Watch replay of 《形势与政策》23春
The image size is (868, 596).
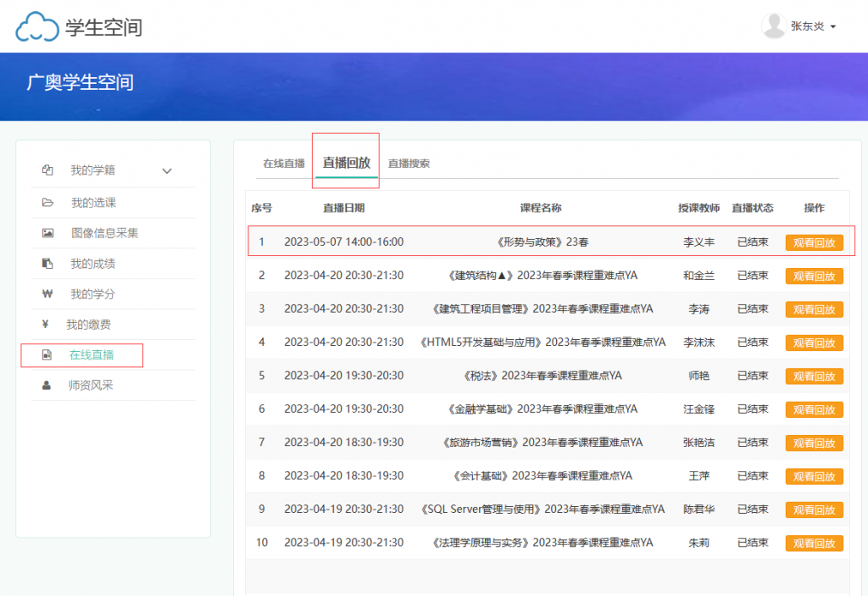tap(815, 242)
